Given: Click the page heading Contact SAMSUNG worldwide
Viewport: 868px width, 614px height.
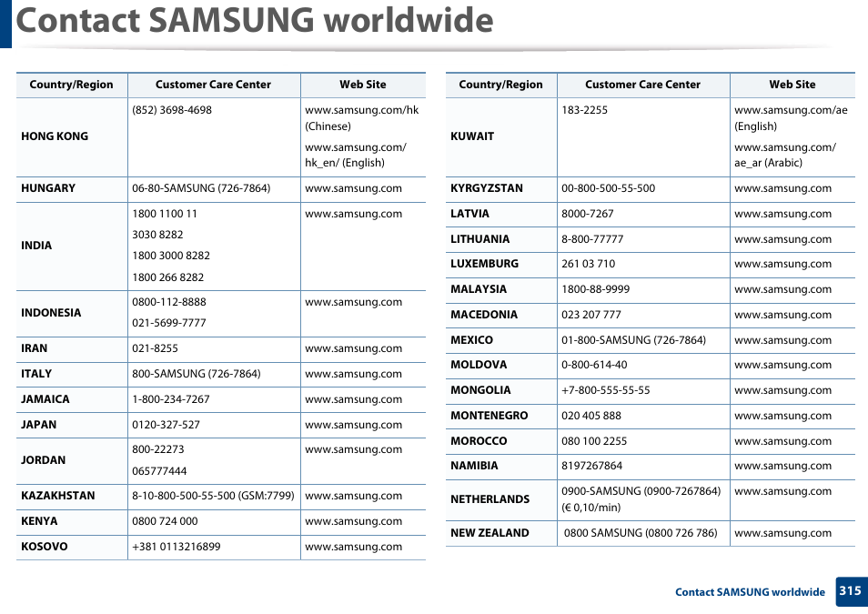Looking at the screenshot, I should (x=255, y=21).
